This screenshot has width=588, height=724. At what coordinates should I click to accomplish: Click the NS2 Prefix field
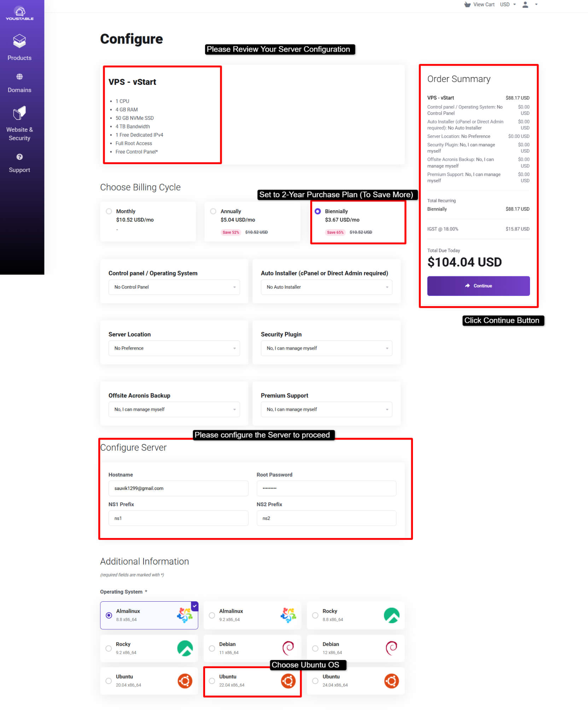click(326, 518)
